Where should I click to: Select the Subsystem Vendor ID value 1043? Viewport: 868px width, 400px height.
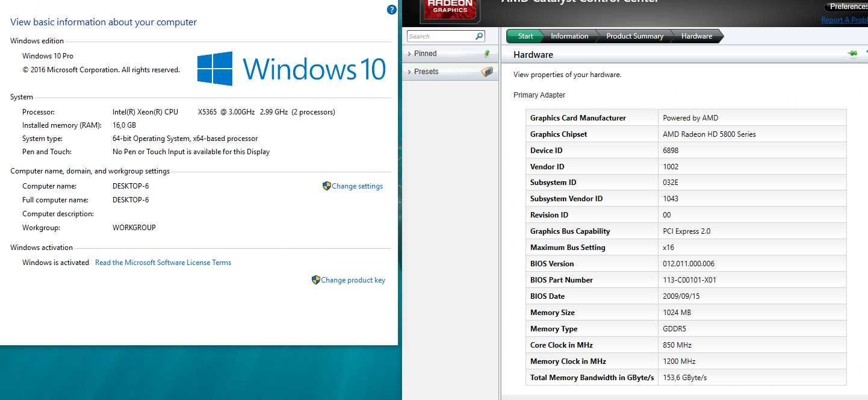pyautogui.click(x=671, y=199)
